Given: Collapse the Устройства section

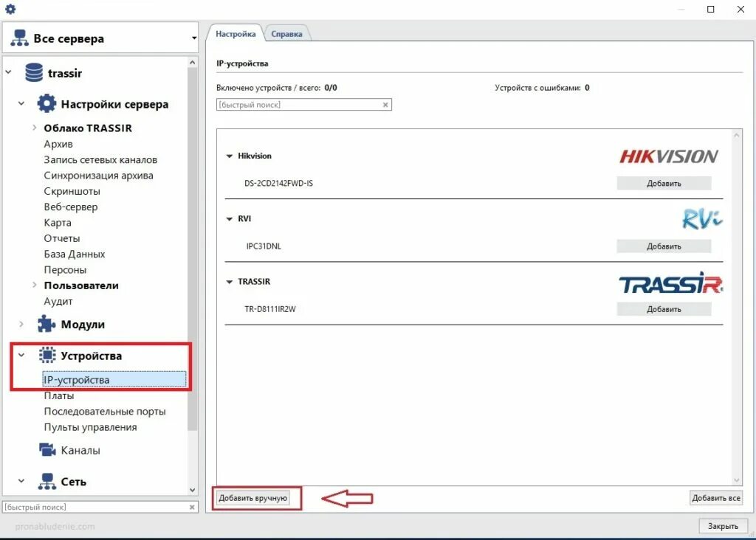Looking at the screenshot, I should pyautogui.click(x=21, y=355).
